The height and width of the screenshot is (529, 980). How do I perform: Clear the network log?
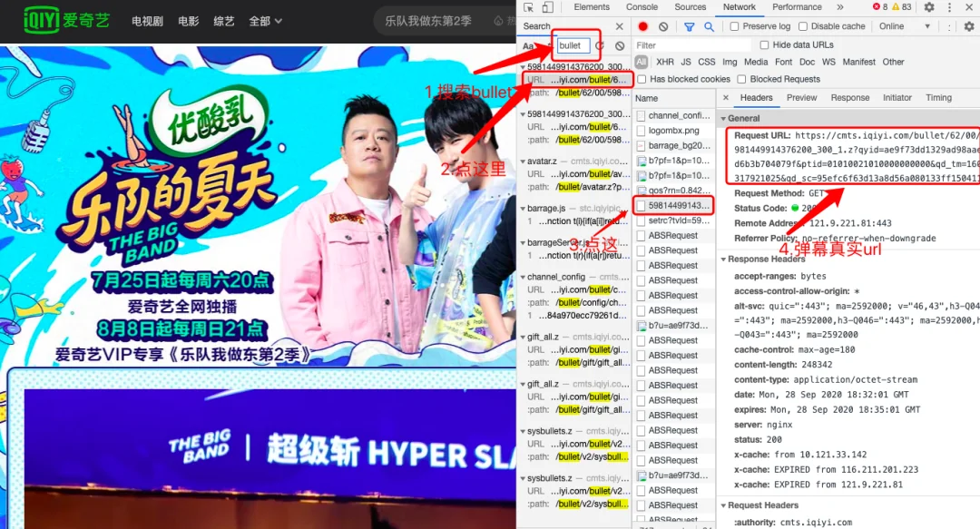663,26
